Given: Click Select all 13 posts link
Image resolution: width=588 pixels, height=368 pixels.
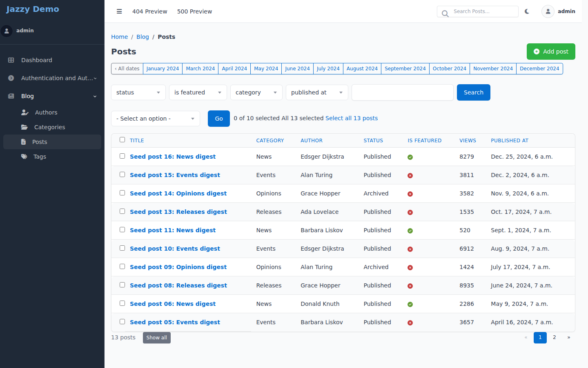Looking at the screenshot, I should click(x=352, y=118).
